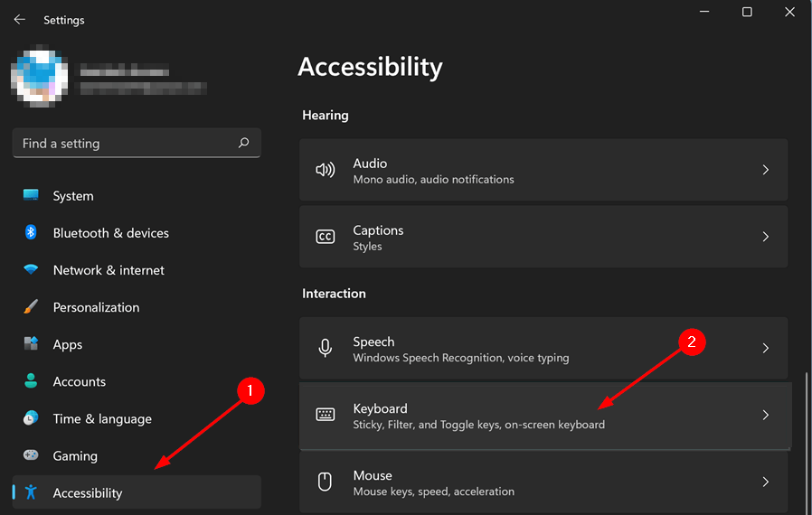Open Network & internet category
This screenshot has height=515, width=812.
click(137, 270)
